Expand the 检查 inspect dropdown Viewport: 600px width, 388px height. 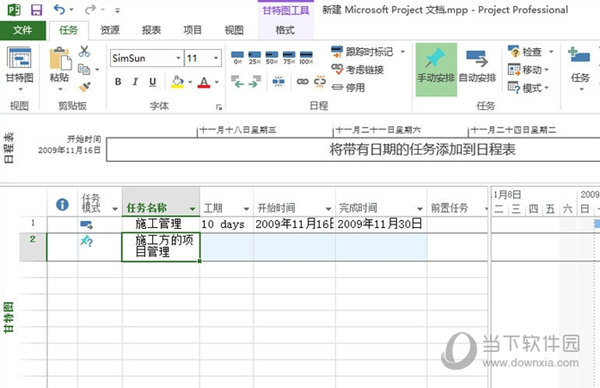[551, 52]
